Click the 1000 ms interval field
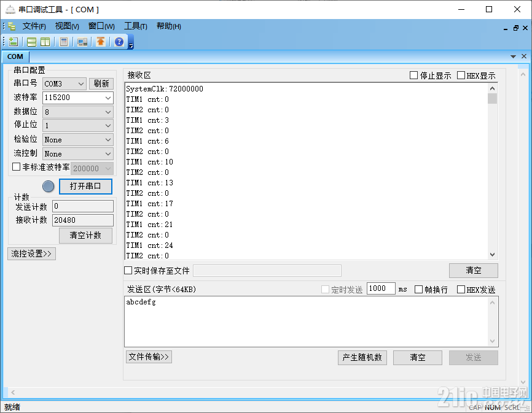Screen dimensions: 532x413 [381, 288]
